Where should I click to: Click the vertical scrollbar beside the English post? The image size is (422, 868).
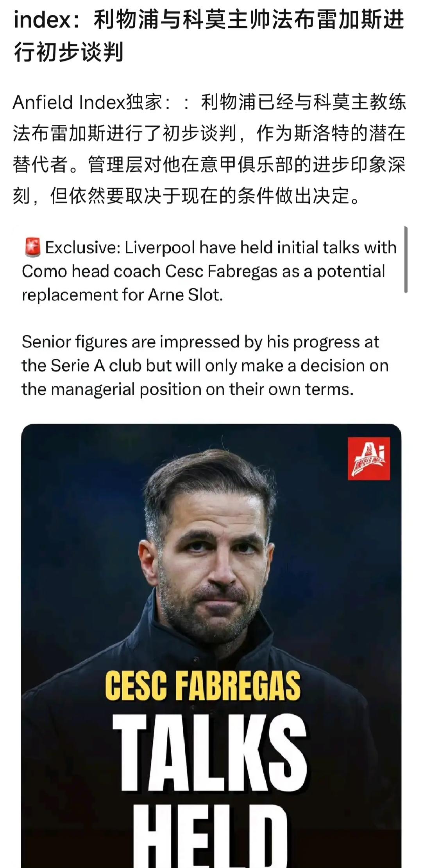(406, 259)
